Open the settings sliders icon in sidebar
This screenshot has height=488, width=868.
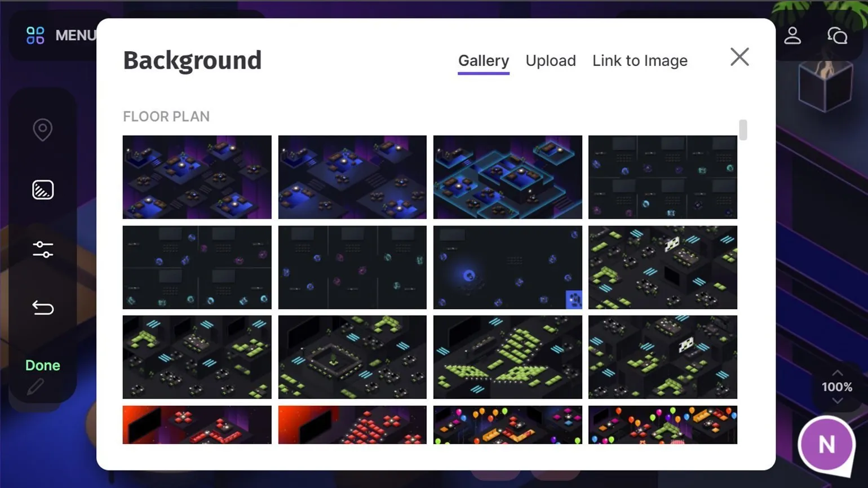click(43, 249)
